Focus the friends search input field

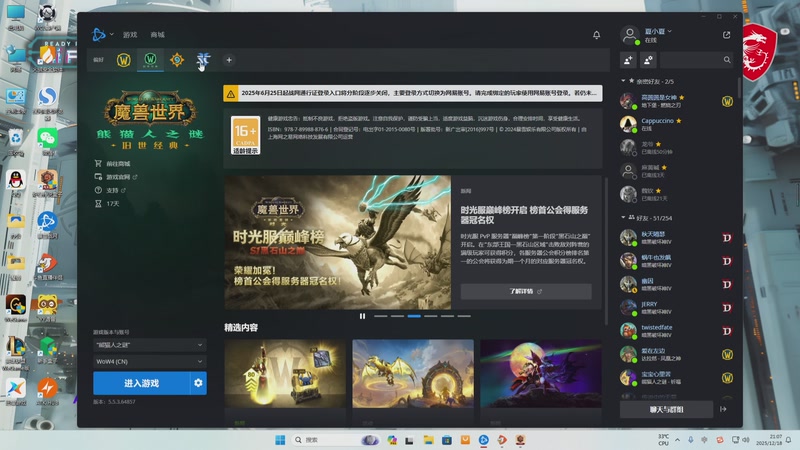click(x=691, y=60)
